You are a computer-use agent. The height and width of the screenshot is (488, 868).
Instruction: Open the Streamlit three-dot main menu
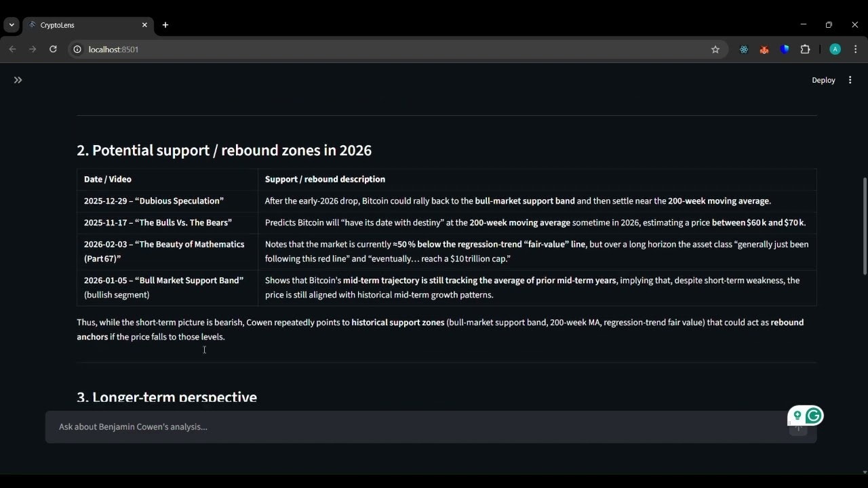coord(850,80)
